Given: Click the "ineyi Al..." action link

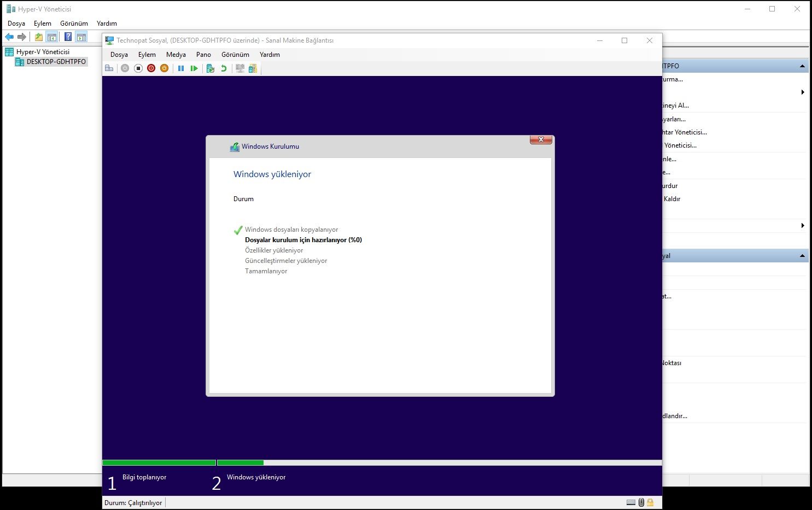Looking at the screenshot, I should click(676, 105).
